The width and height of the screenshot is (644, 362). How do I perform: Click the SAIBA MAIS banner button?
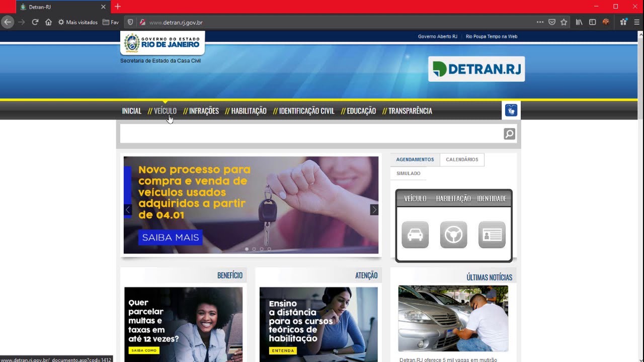pyautogui.click(x=171, y=237)
